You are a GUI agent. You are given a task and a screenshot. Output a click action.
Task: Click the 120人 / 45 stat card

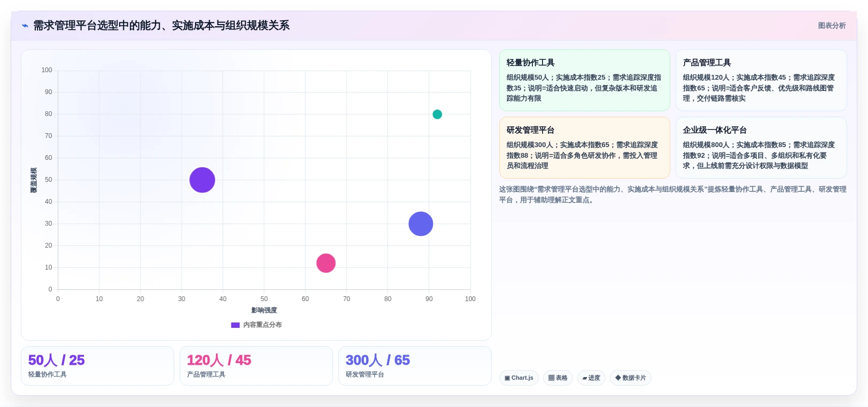tap(256, 366)
